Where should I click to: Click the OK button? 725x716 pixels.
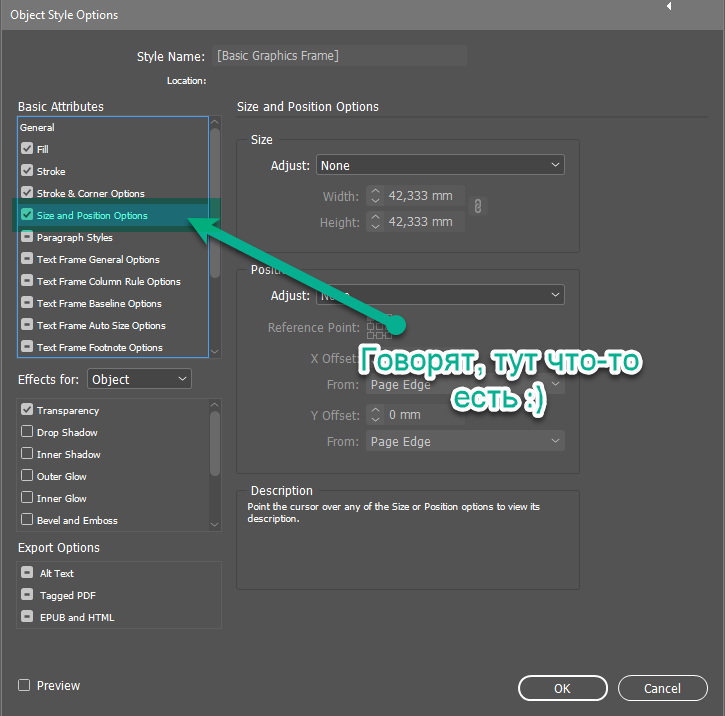pyautogui.click(x=563, y=688)
